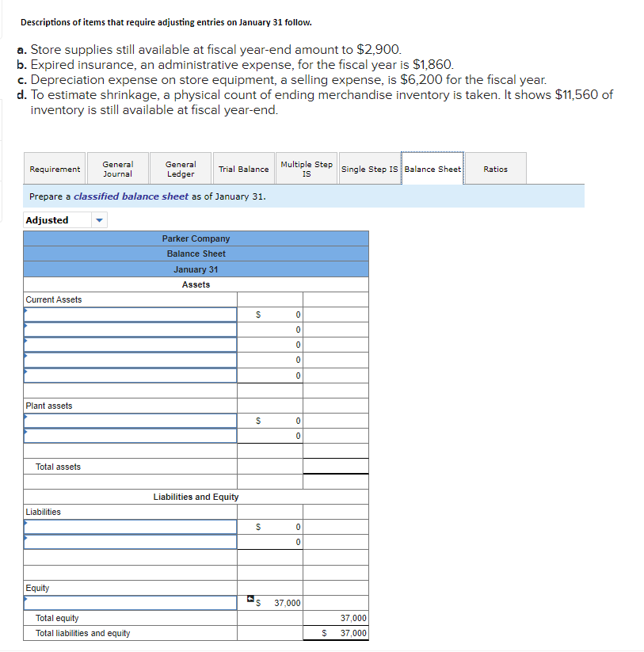Switch to the Requirement tab
Screen dimensions: 644x652
(x=54, y=168)
